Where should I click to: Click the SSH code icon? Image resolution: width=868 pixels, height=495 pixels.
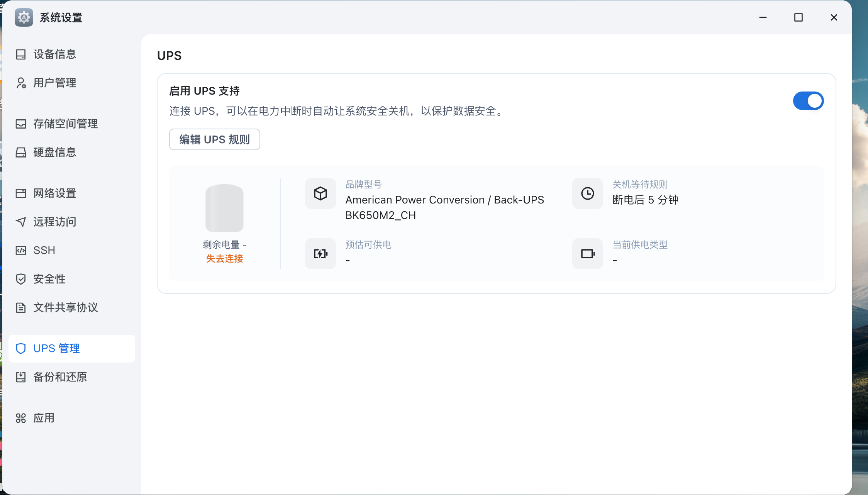(21, 251)
